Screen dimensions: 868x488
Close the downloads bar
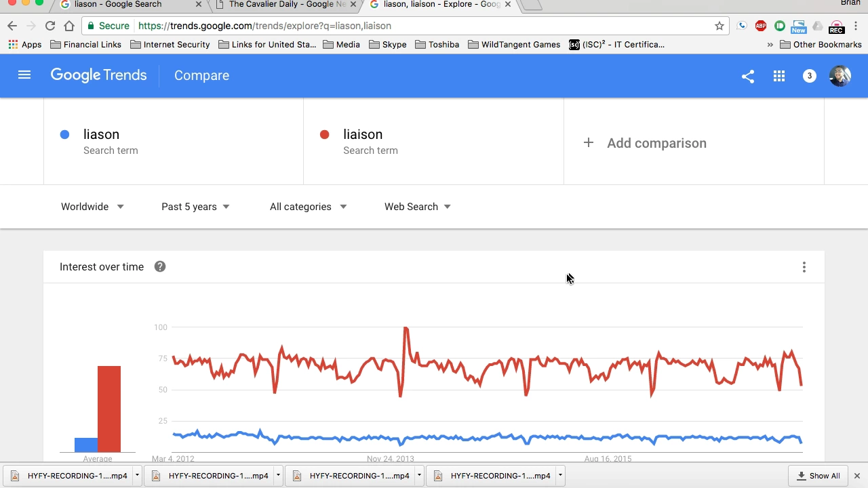coord(856,476)
